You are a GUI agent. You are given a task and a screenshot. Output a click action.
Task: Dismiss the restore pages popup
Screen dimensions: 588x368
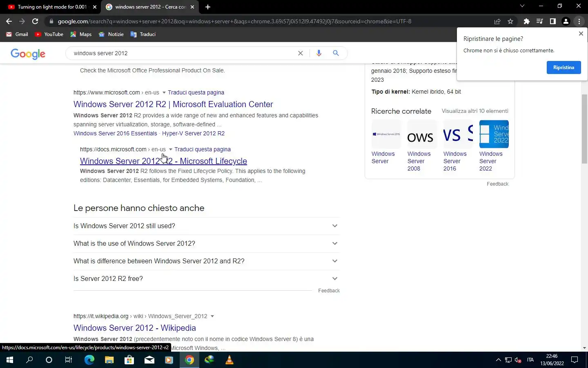click(581, 34)
